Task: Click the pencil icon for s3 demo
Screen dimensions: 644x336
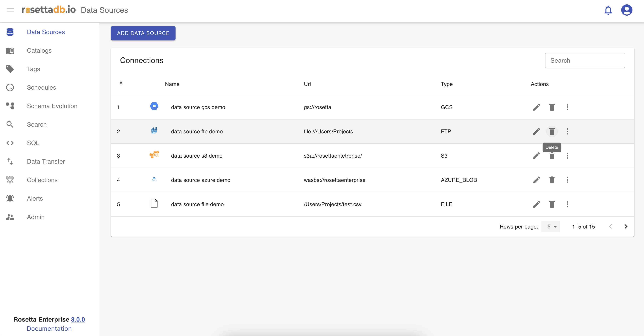Action: 536,156
